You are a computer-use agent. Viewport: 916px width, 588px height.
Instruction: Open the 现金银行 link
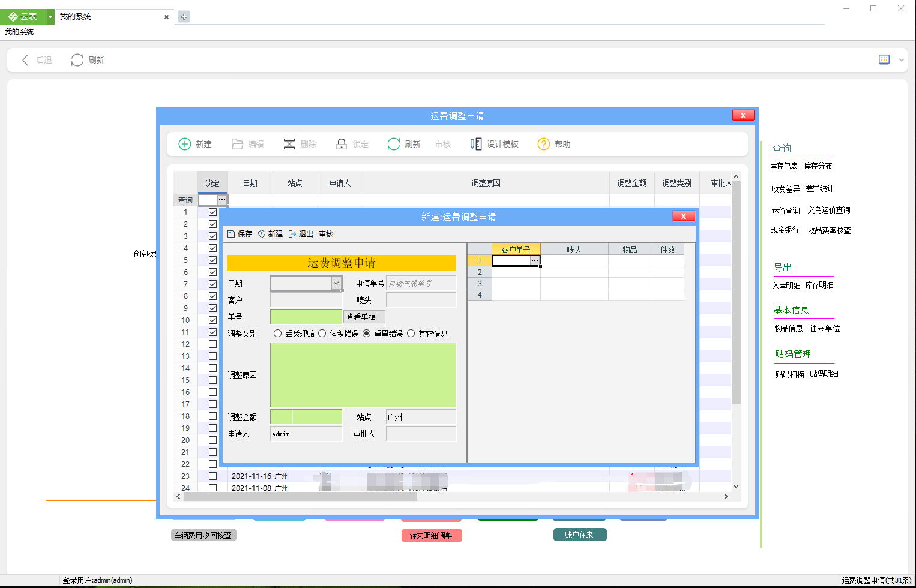[x=785, y=230]
